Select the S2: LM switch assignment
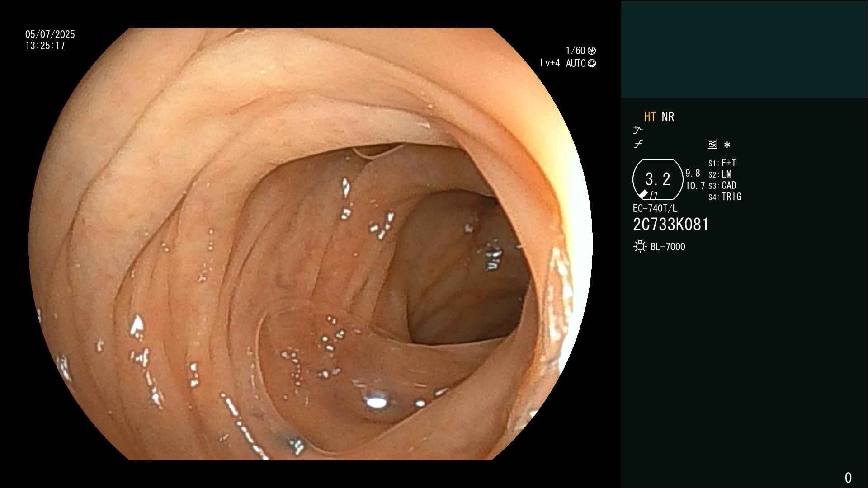The image size is (868, 488). click(x=720, y=174)
